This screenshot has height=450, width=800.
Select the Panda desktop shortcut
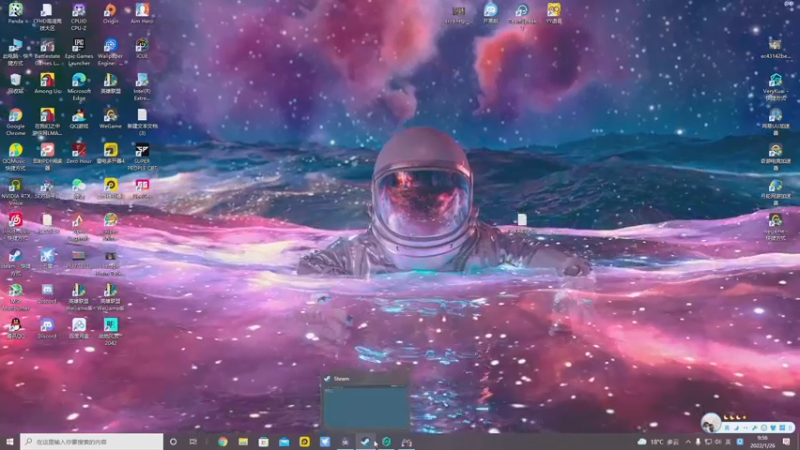[15, 13]
